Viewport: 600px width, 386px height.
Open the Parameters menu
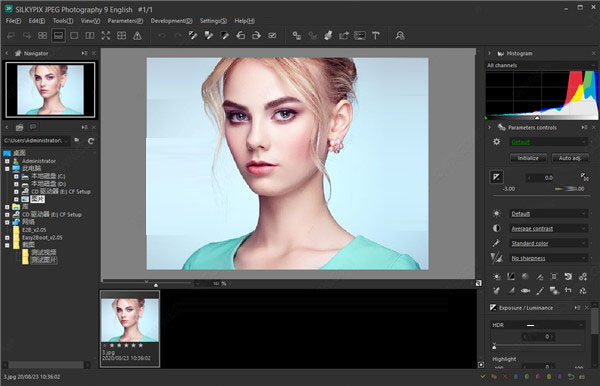(x=125, y=21)
